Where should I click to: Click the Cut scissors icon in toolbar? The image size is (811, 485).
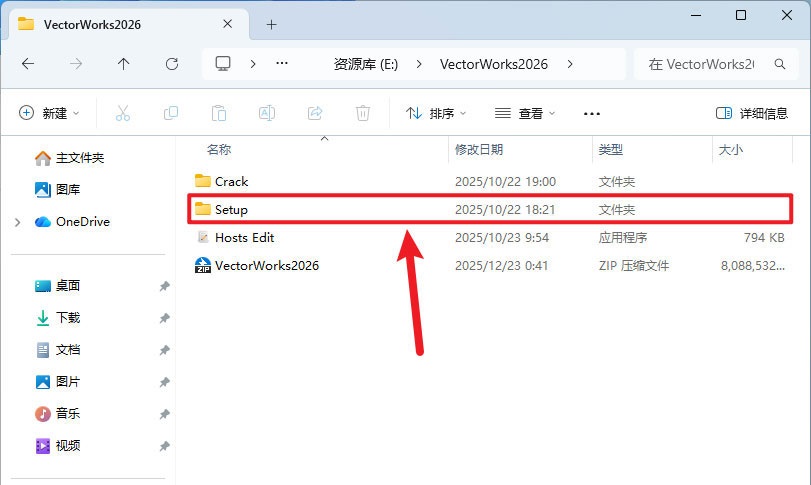(x=123, y=113)
